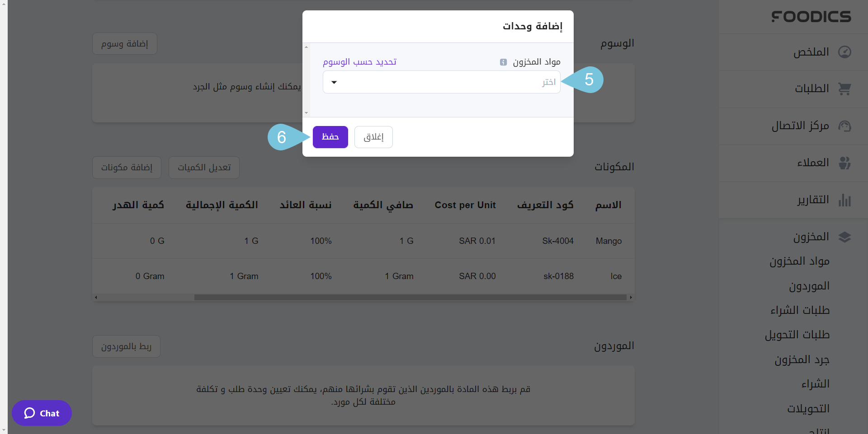Open the dashboard summary gauge icon
The image size is (868, 434).
coord(844,52)
